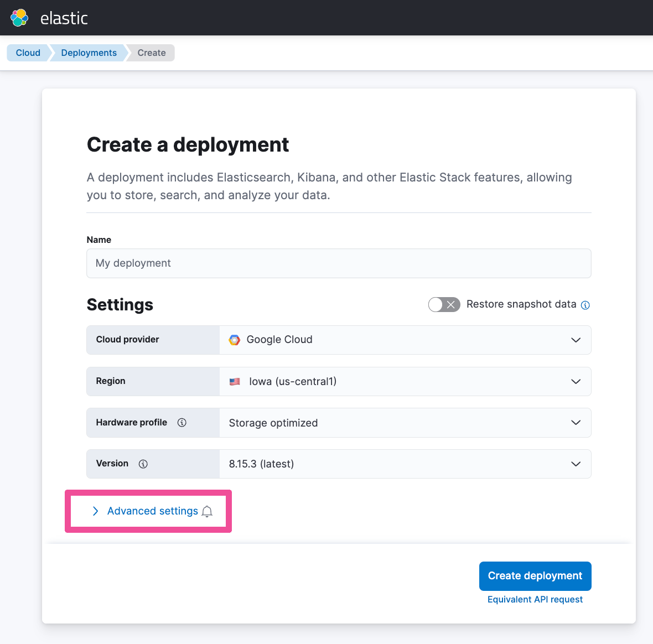Open the Region dropdown

(405, 381)
